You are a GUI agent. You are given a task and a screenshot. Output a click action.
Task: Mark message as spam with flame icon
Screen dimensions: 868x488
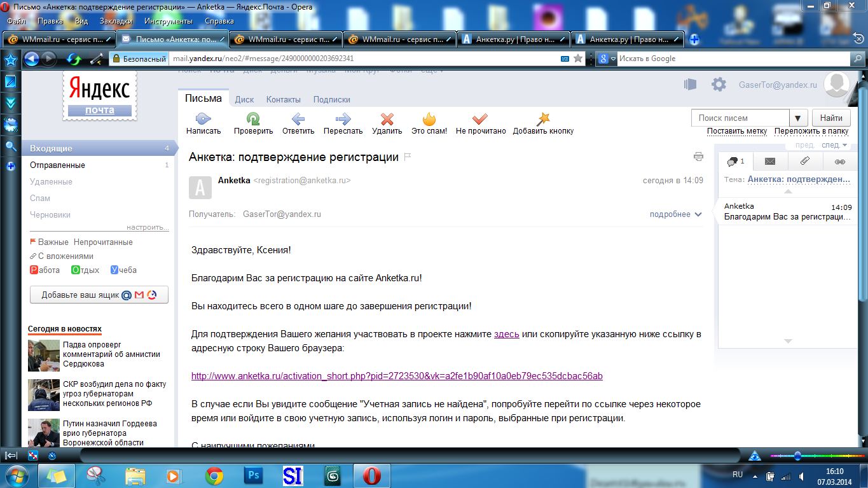point(429,118)
